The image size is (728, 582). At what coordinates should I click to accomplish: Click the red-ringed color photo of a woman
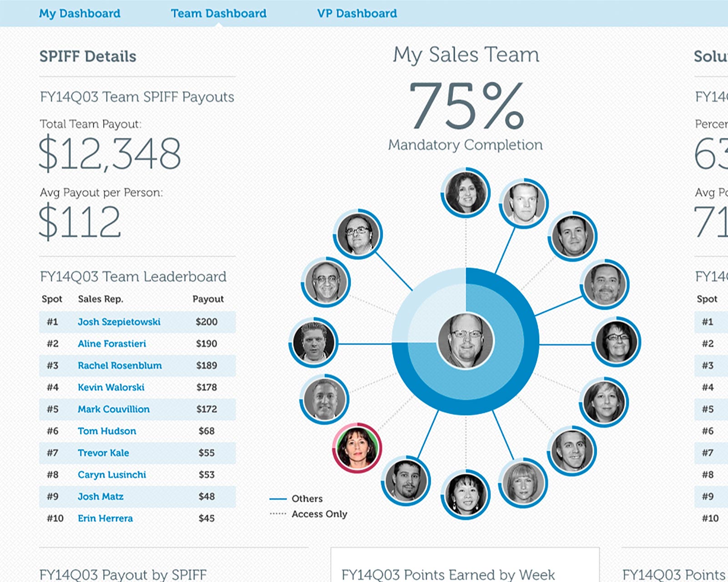click(357, 448)
